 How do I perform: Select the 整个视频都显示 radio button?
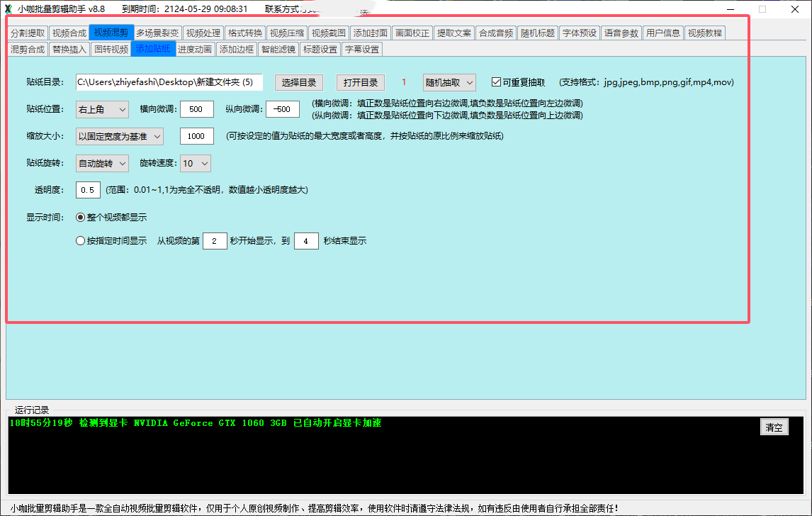(x=81, y=218)
